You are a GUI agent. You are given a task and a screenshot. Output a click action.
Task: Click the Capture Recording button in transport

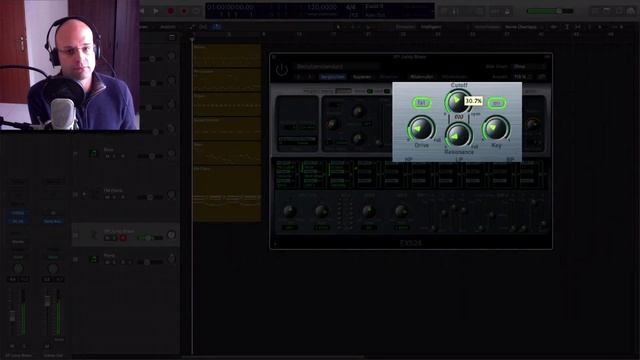[184, 11]
